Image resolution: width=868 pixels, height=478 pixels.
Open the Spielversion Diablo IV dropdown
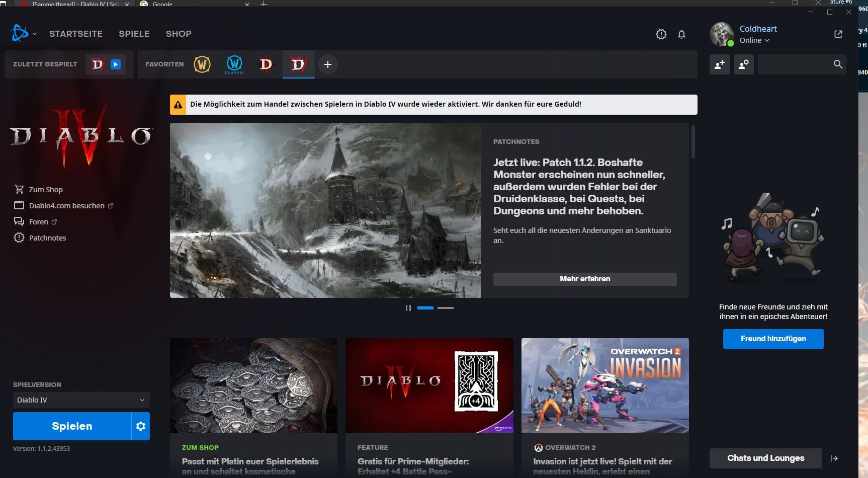click(81, 400)
